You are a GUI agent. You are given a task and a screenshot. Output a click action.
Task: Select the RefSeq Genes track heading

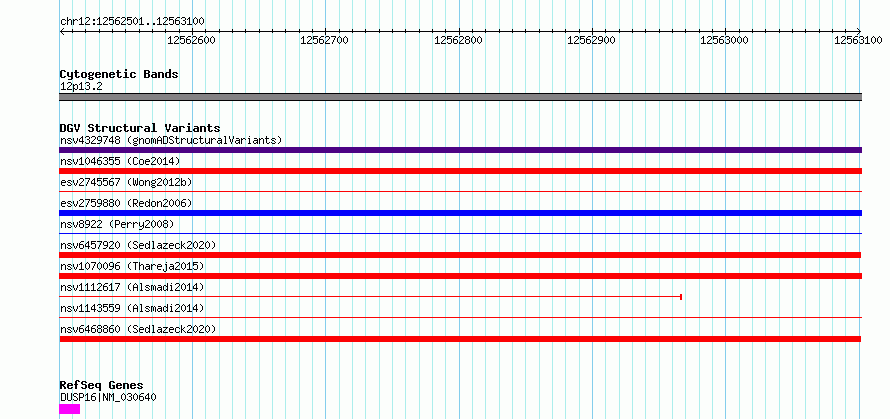coord(101,386)
